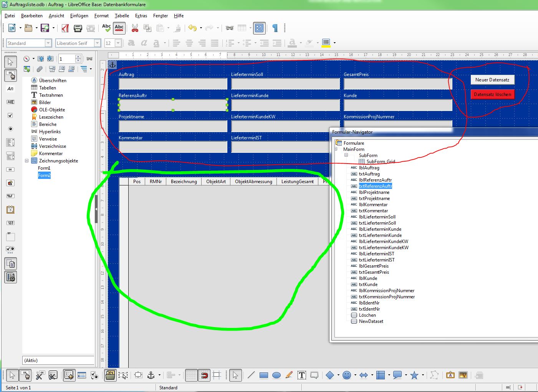Click the yellow background color swatch button
Viewport: 538px width, 392px height.
[x=326, y=43]
